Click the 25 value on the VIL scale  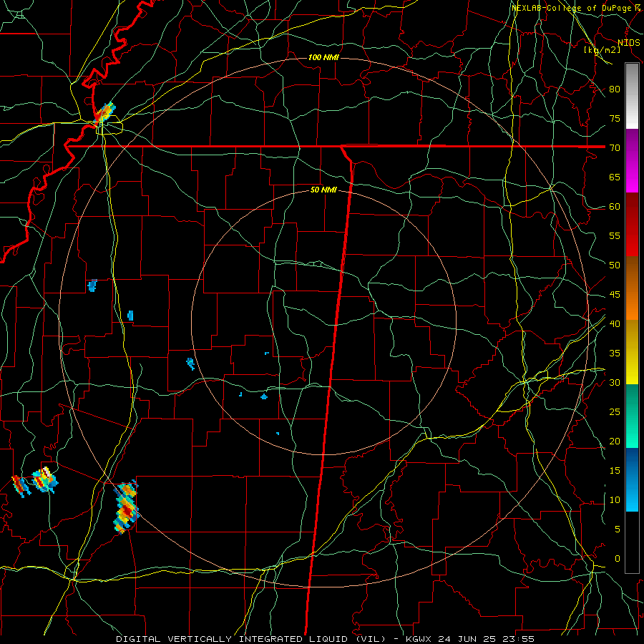pos(615,412)
